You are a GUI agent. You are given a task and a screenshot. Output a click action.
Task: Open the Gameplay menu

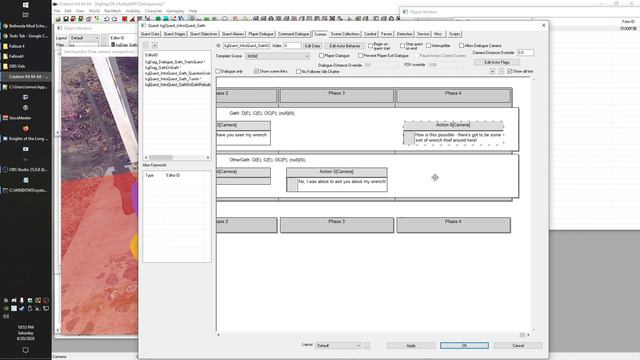176,11
